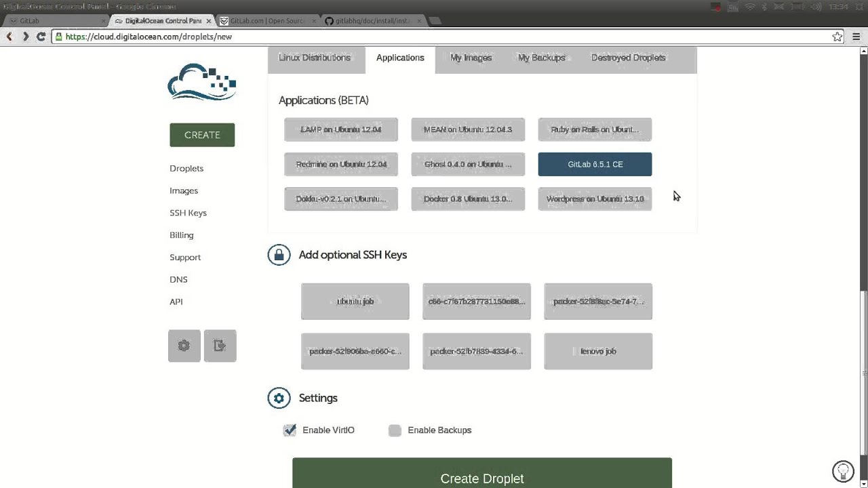Viewport: 868px width, 488px height.
Task: Open SSH Keys in sidebar
Action: (x=188, y=213)
